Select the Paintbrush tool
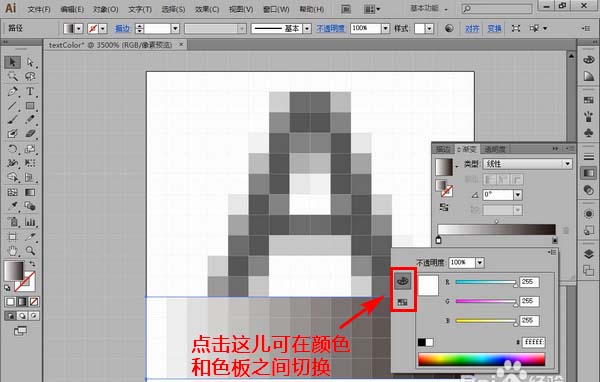This screenshot has height=382, width=600. (13, 119)
